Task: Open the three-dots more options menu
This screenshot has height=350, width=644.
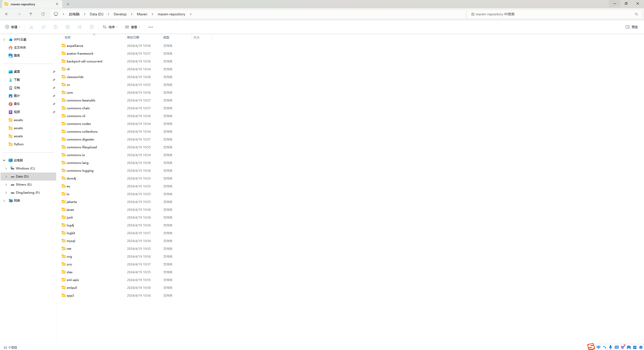Action: 151,27
